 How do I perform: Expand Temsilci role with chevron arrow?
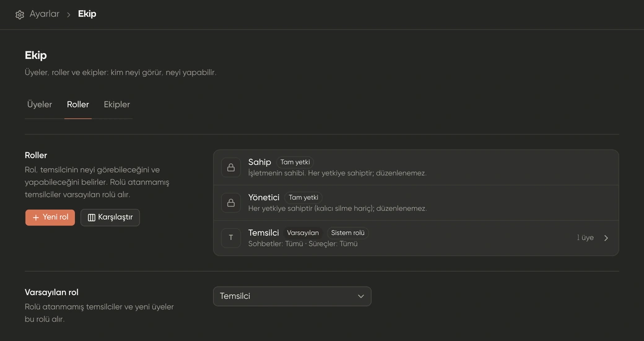point(606,237)
